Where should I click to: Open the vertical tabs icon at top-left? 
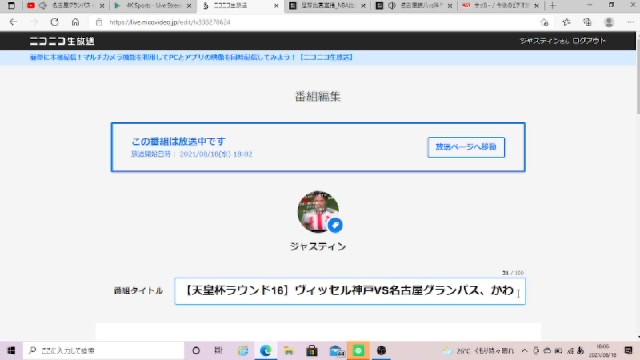(x=11, y=6)
